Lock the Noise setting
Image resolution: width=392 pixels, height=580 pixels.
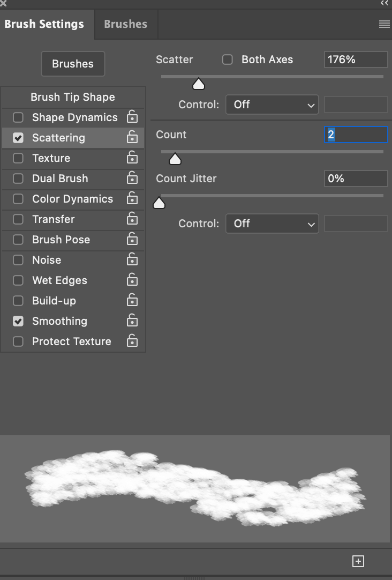pyautogui.click(x=132, y=260)
